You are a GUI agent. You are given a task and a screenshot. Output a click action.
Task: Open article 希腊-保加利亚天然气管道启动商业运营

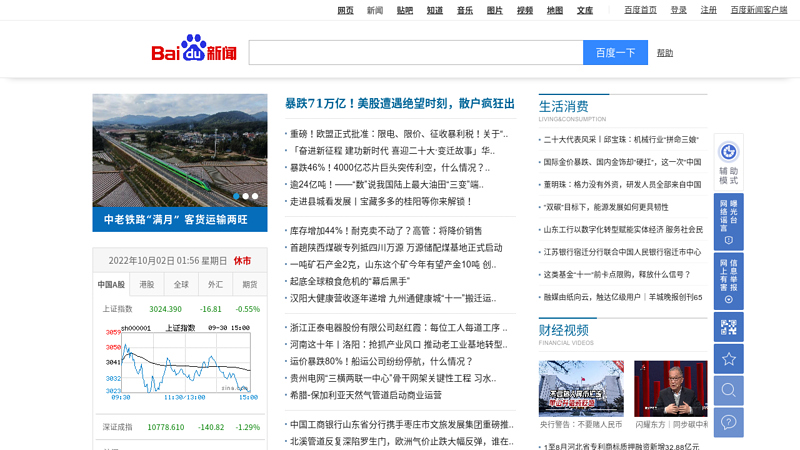click(366, 395)
